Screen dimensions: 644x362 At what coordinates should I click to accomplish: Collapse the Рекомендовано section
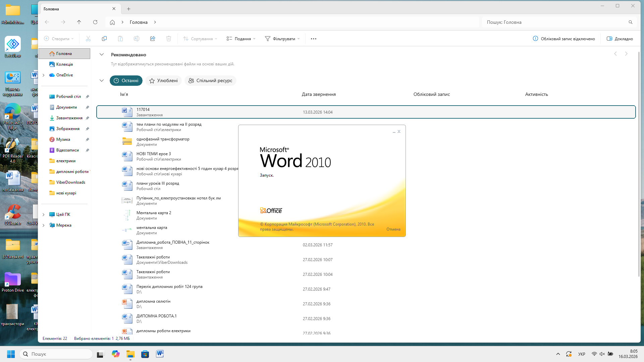pyautogui.click(x=102, y=55)
